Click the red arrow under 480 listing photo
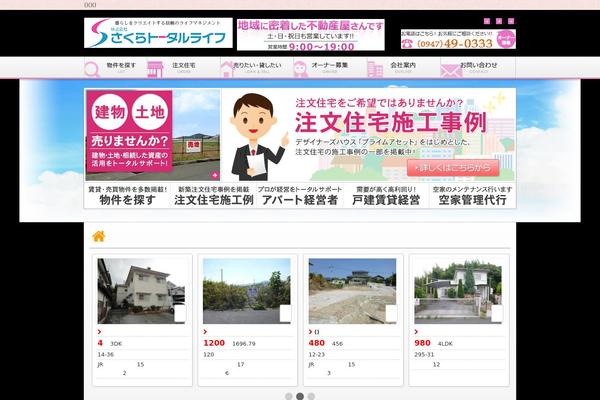600x400 pixels. pyautogui.click(x=310, y=332)
